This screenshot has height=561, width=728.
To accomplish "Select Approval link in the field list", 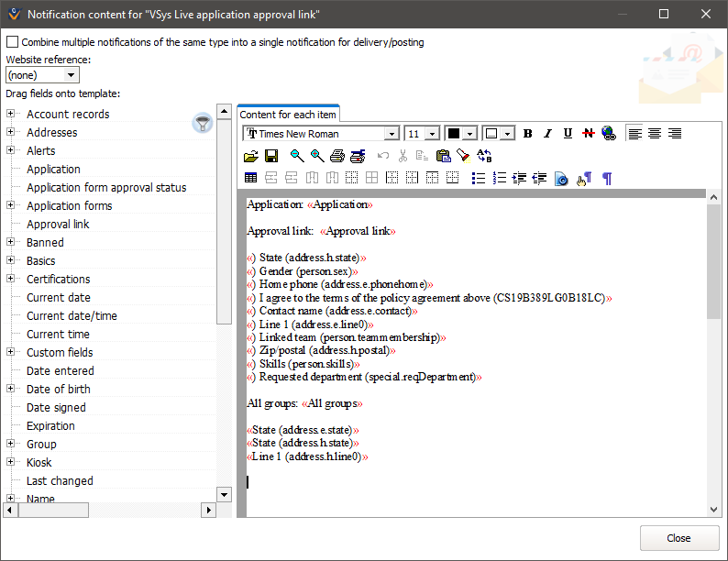I will (58, 225).
